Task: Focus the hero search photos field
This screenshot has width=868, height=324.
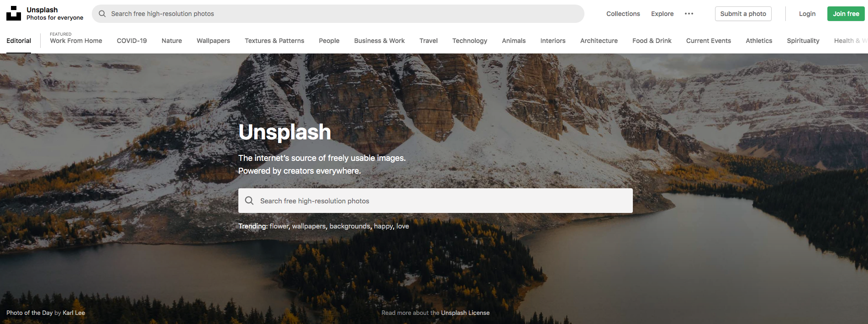Action: pyautogui.click(x=436, y=201)
